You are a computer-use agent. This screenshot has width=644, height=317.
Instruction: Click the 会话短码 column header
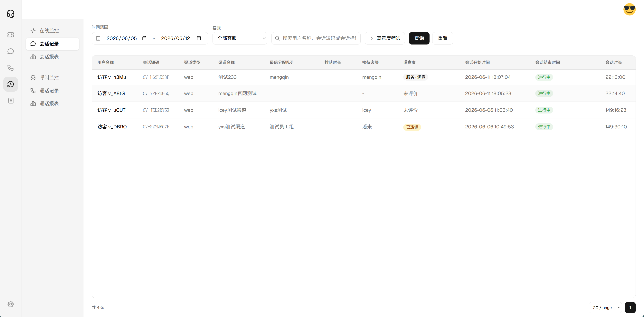pos(151,62)
